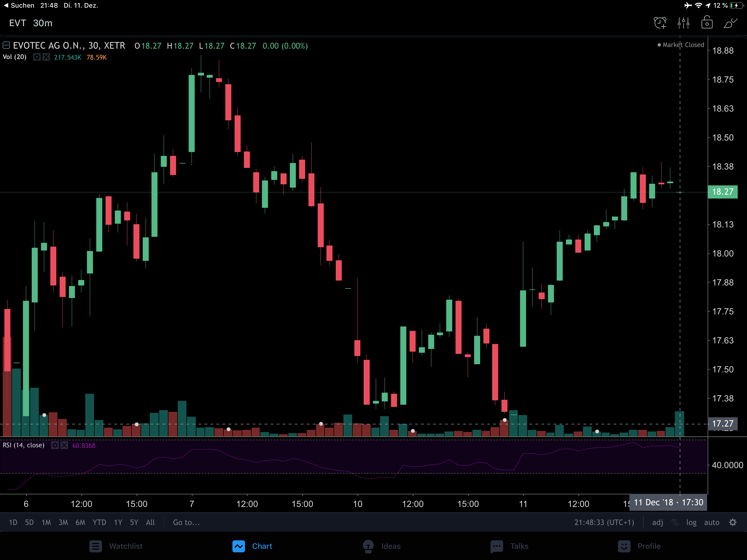
Task: Tap the add alert clock icon
Action: point(660,23)
